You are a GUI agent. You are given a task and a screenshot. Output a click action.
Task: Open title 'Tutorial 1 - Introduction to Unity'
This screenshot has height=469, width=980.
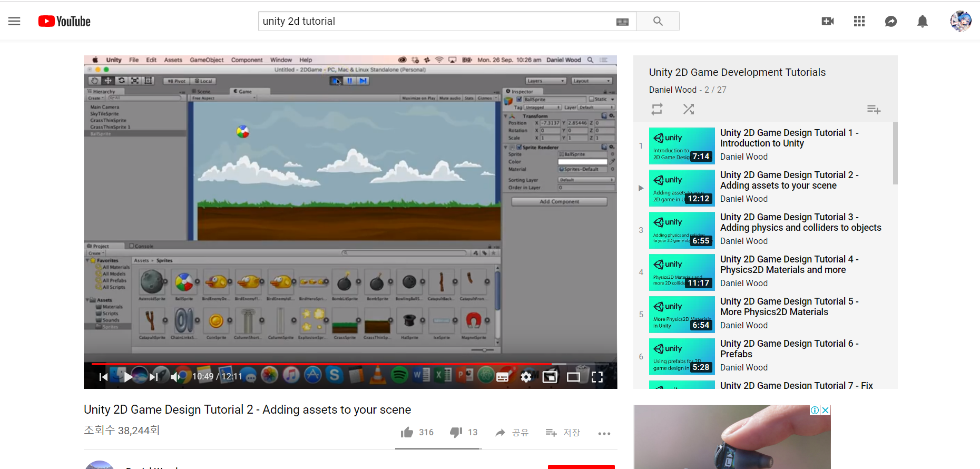pos(789,138)
